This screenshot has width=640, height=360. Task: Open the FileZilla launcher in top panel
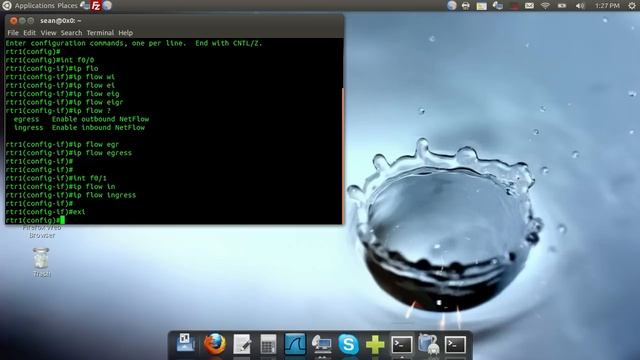[x=96, y=6]
